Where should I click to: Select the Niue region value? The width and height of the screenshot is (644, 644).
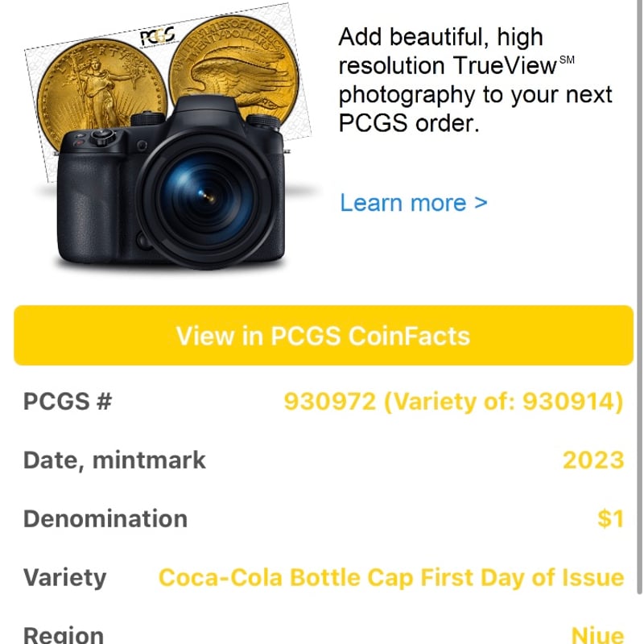pyautogui.click(x=597, y=634)
